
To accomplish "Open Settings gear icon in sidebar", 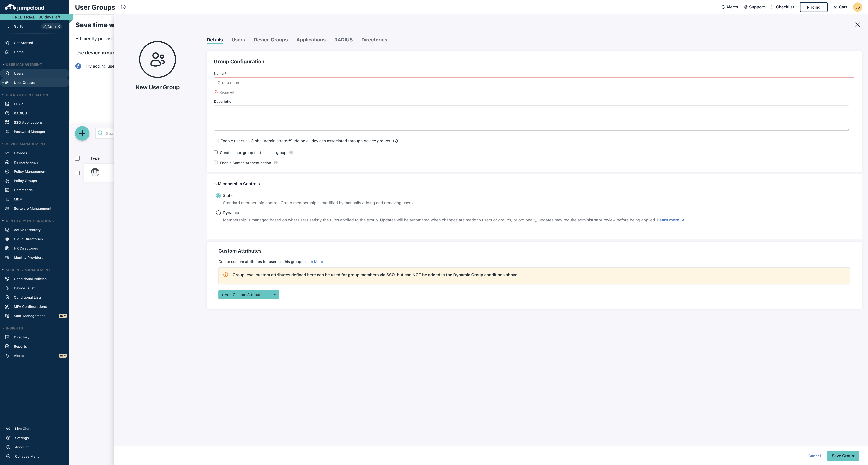I will [x=8, y=438].
